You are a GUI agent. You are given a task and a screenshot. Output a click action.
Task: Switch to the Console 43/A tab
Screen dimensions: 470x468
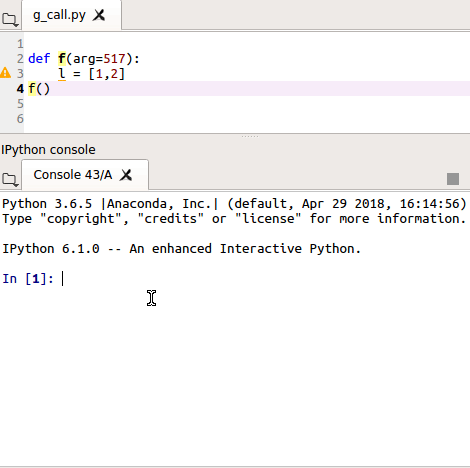(85, 175)
